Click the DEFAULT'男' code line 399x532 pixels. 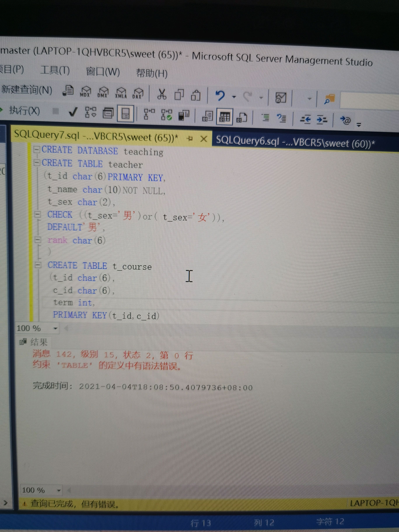[x=76, y=227]
